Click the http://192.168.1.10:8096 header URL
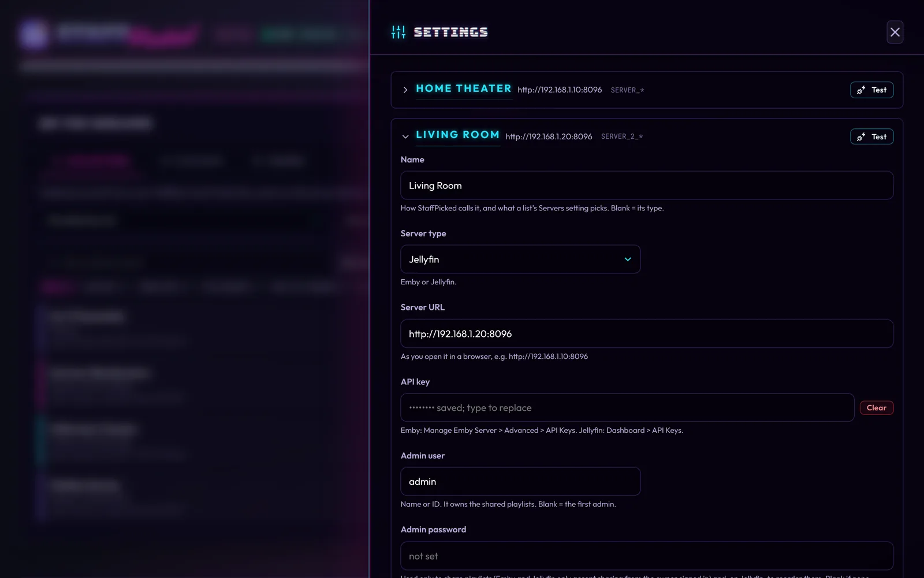The image size is (924, 578). point(560,90)
